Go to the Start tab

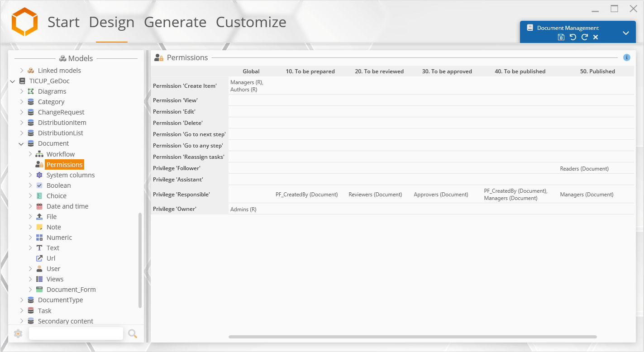pos(63,22)
